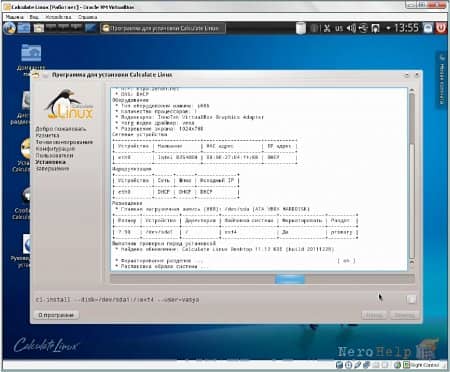Viewport: 450px width, 372px height.
Task: Click scrollbar down arrow of install log
Action: pyautogui.click(x=412, y=262)
